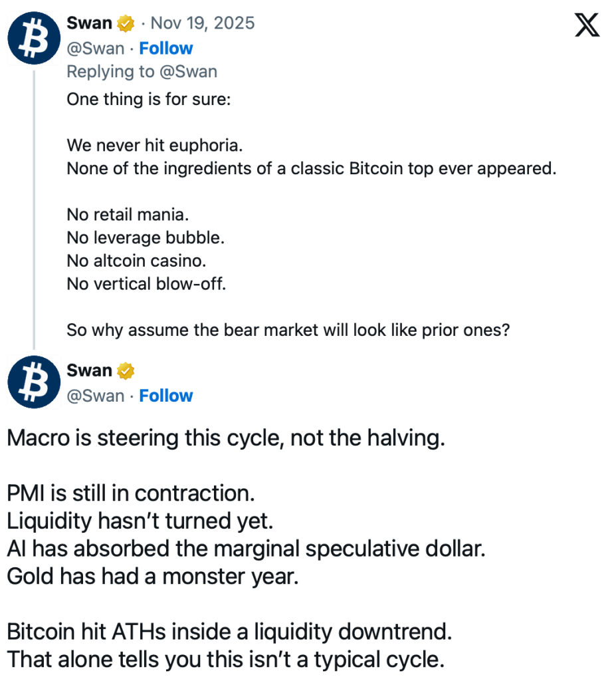Click the "Gold has had a monster year." line
The image size is (616, 681).
(x=153, y=576)
